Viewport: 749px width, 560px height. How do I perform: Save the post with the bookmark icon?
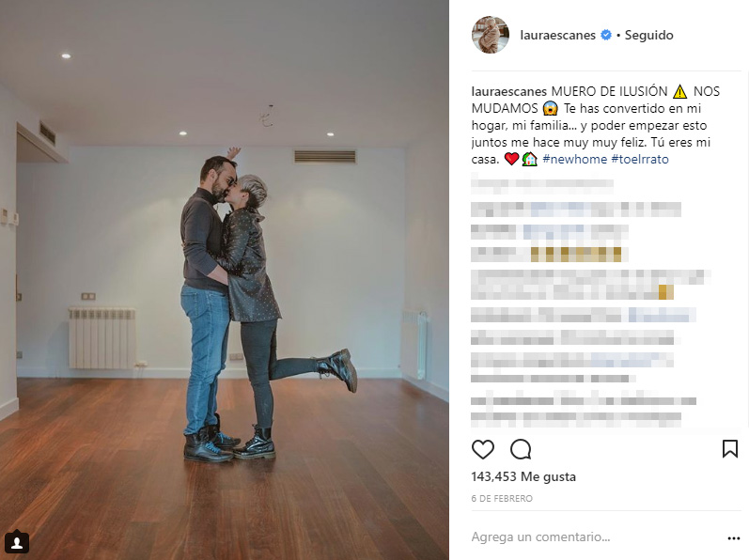tap(729, 449)
